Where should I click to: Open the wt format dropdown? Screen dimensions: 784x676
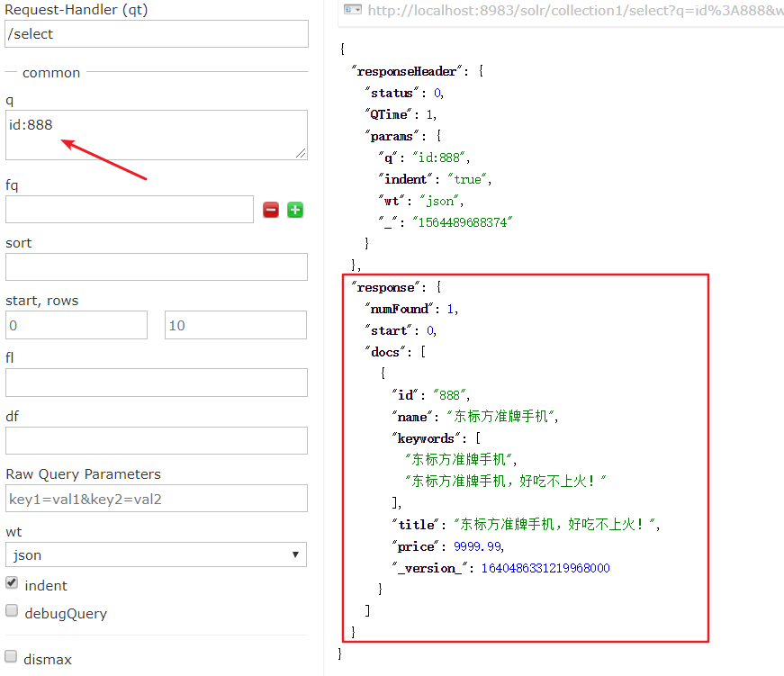click(156, 554)
